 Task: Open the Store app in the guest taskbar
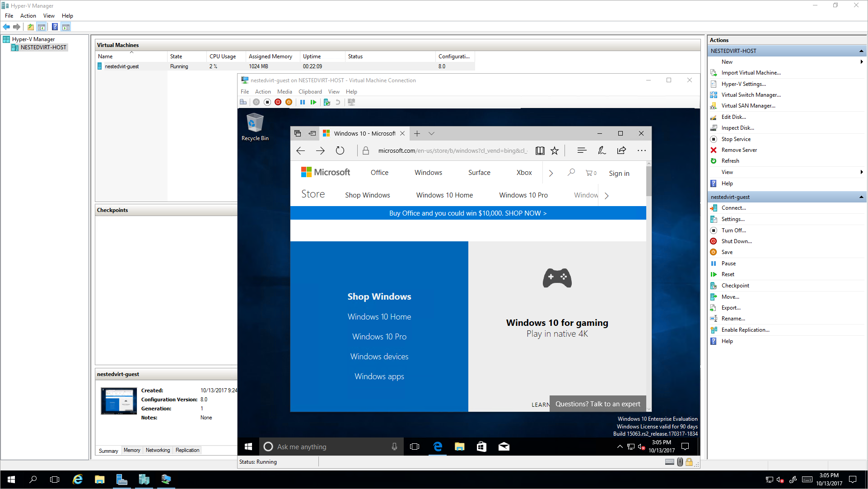tap(481, 447)
